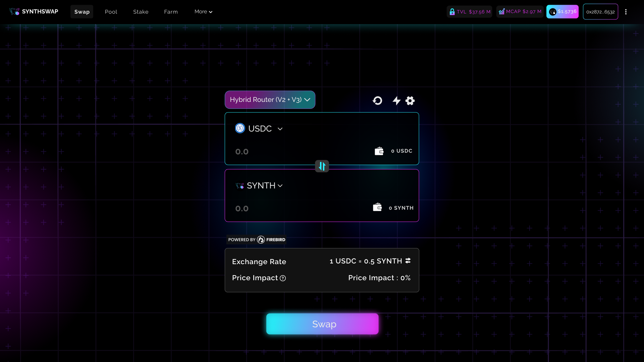
Task: Invert the exchange rate direction
Action: (408, 261)
